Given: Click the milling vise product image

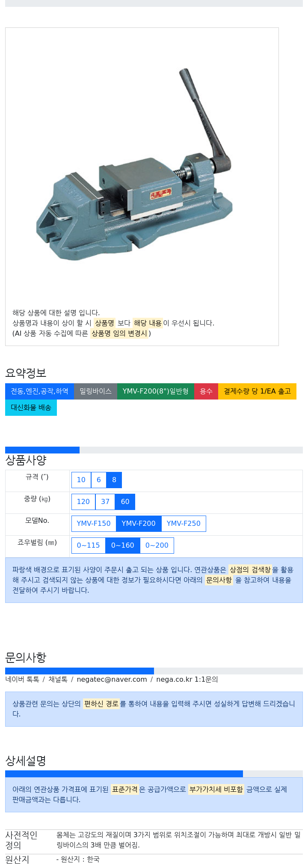Looking at the screenshot, I should (x=135, y=165).
